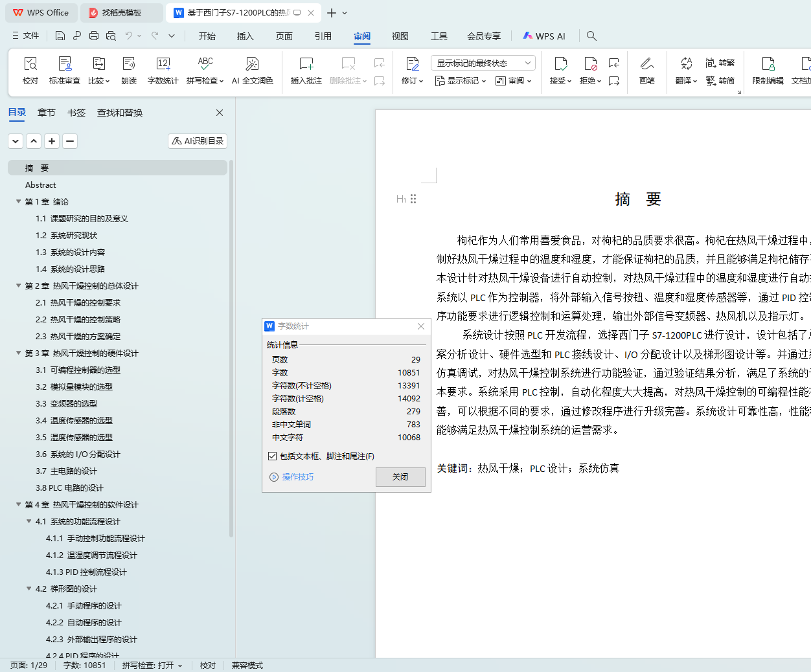Close the 字数统计 dialog with X
811x672 pixels.
click(421, 326)
